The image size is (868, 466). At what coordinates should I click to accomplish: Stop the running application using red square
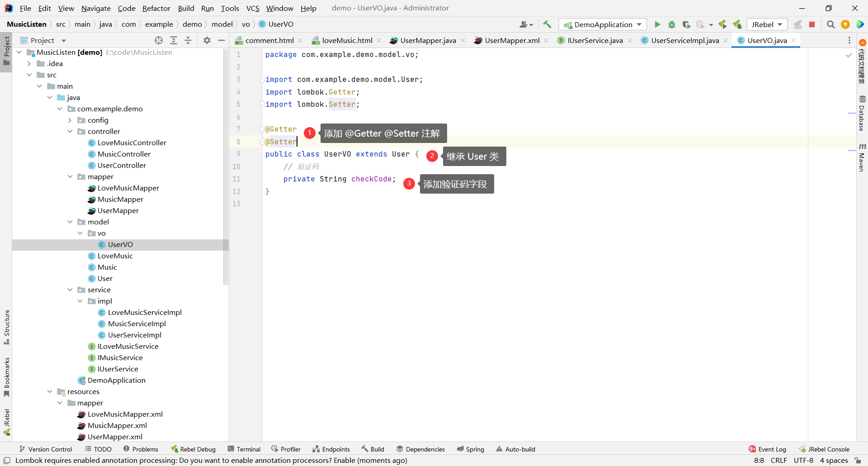point(812,24)
